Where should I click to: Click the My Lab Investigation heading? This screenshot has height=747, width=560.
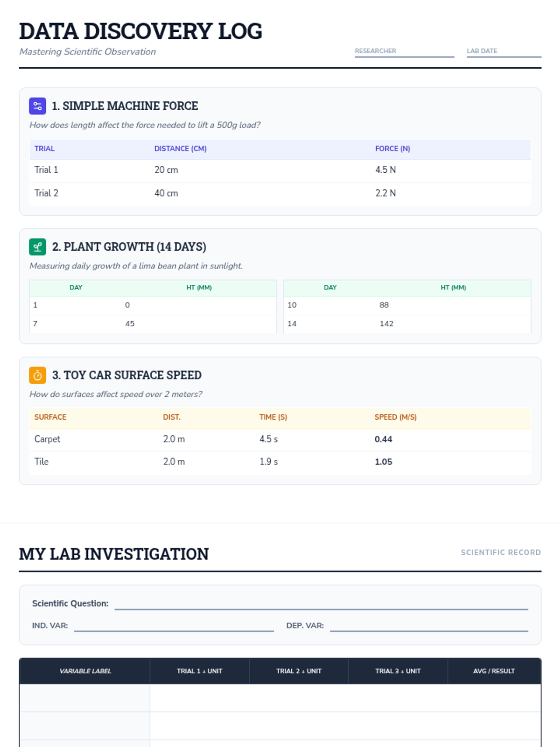tap(114, 554)
